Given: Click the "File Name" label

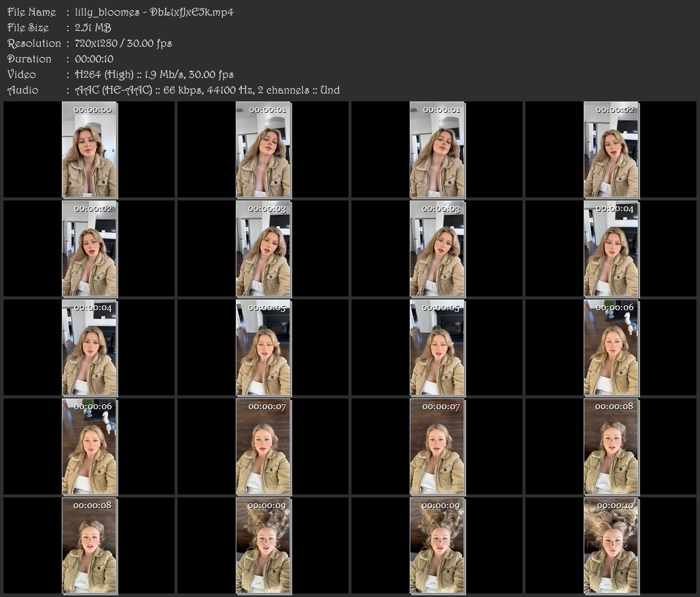Looking at the screenshot, I should point(32,12).
